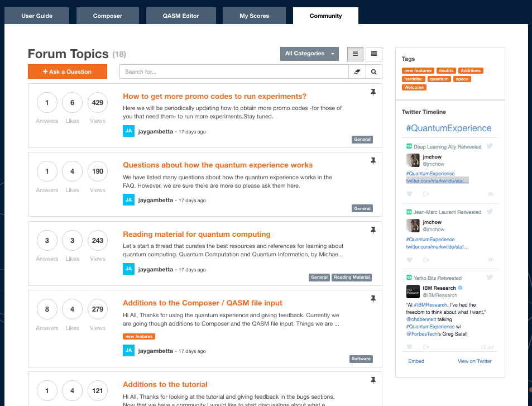Click the 6 likes circle
The width and height of the screenshot is (532, 406).
(x=72, y=103)
